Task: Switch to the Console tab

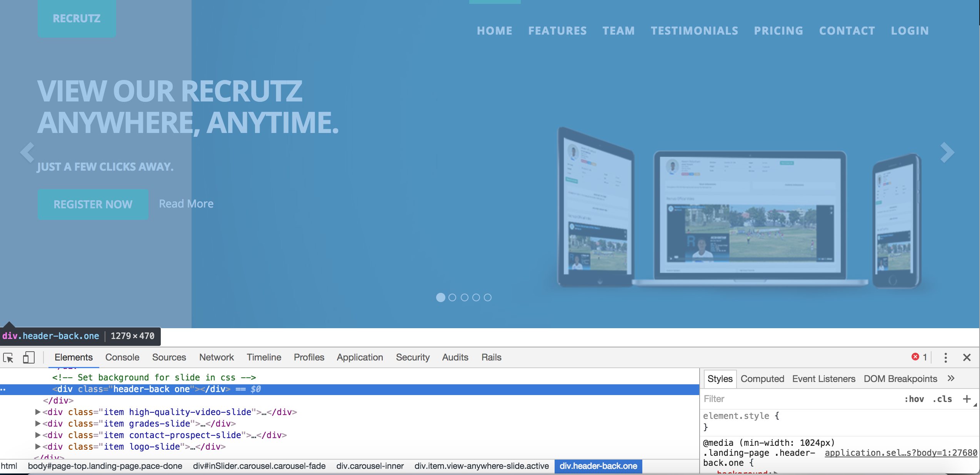Action: click(x=122, y=357)
